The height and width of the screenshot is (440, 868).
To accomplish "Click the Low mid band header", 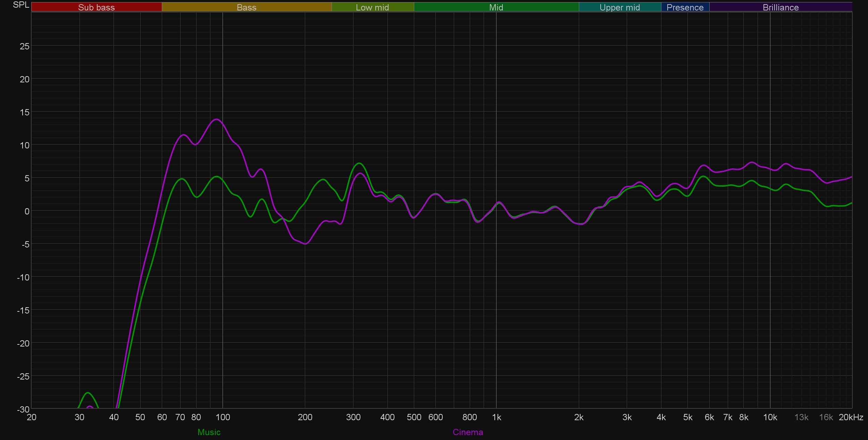I will [372, 7].
